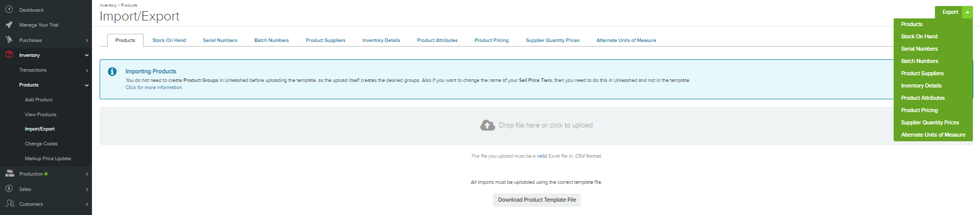
Task: Click the Purchases cart icon
Action: click(9, 39)
